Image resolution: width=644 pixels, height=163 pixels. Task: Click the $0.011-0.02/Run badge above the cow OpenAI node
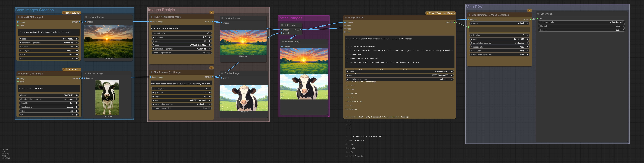72,69
